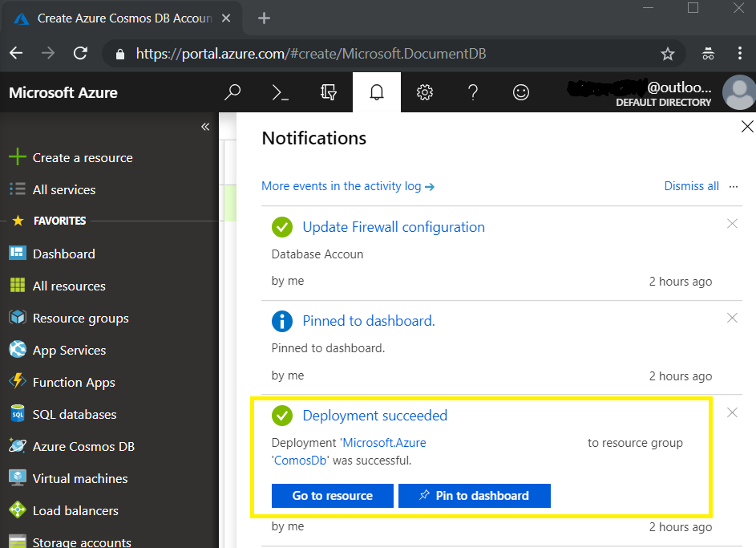Viewport: 756px width, 548px height.
Task: Open the help question mark panel
Action: tap(472, 92)
